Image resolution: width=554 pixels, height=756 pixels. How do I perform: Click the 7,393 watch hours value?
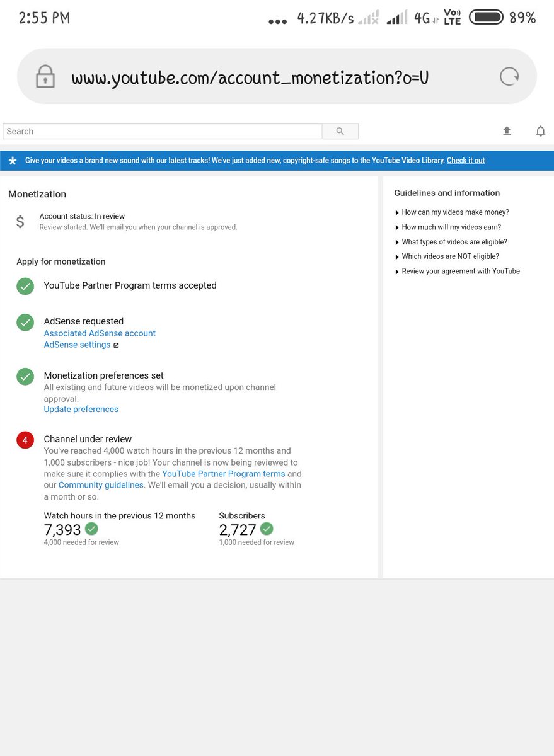pos(62,530)
